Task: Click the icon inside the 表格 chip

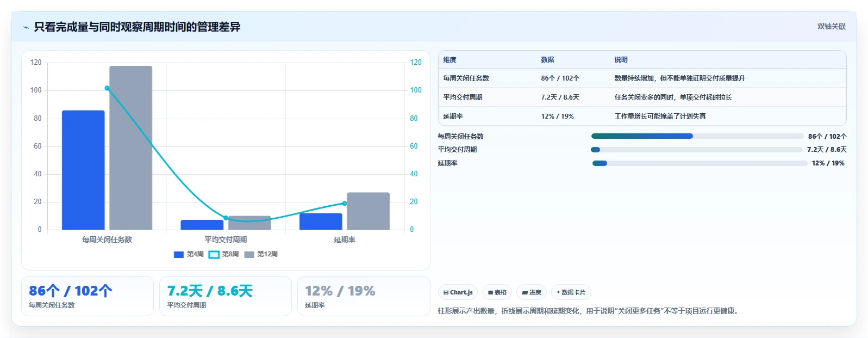Action: point(490,292)
